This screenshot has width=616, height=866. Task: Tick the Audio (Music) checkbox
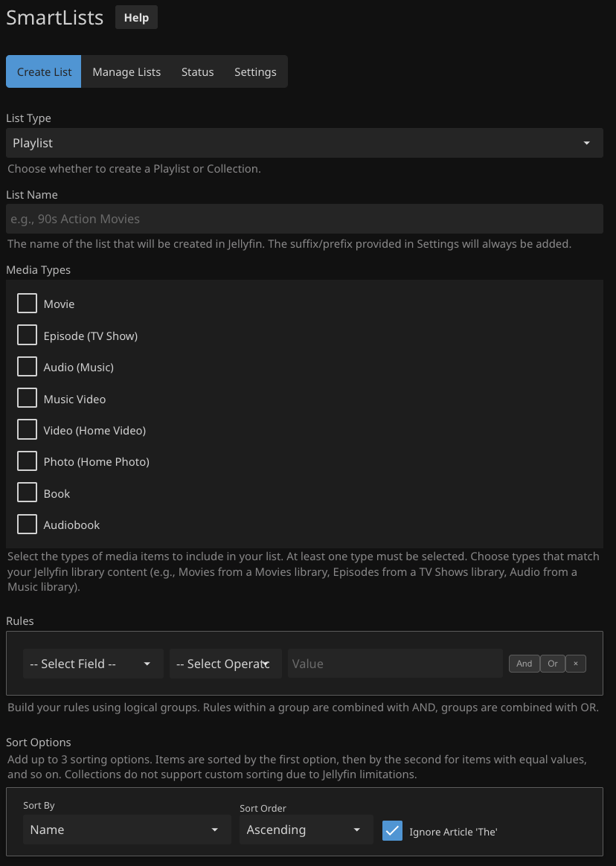click(x=27, y=366)
